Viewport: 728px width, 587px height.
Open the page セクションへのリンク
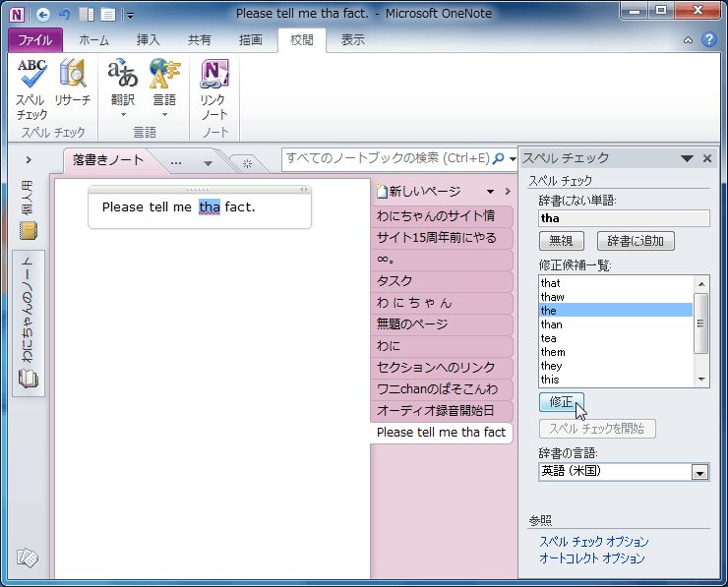point(441,368)
